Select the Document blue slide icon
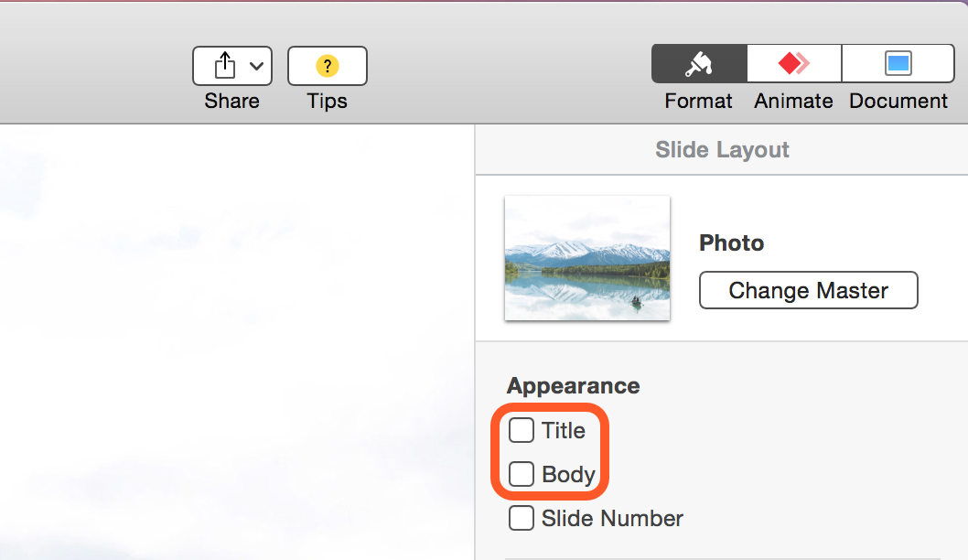Screen dimensions: 968x560 (898, 63)
